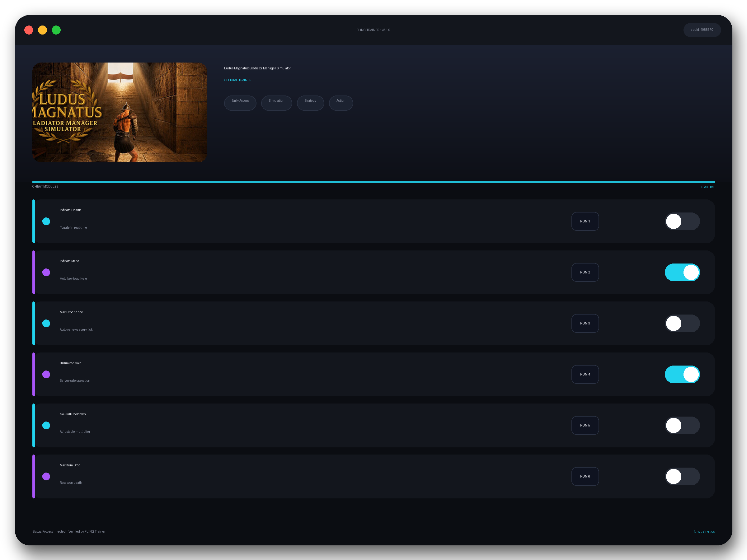
Task: Switch off Unlimited Gold toggle
Action: pos(682,374)
